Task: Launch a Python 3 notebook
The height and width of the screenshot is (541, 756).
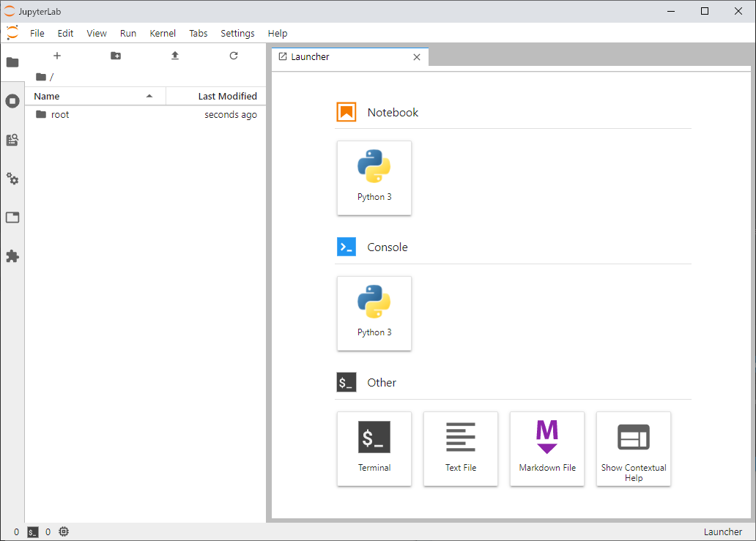Action: (x=374, y=178)
